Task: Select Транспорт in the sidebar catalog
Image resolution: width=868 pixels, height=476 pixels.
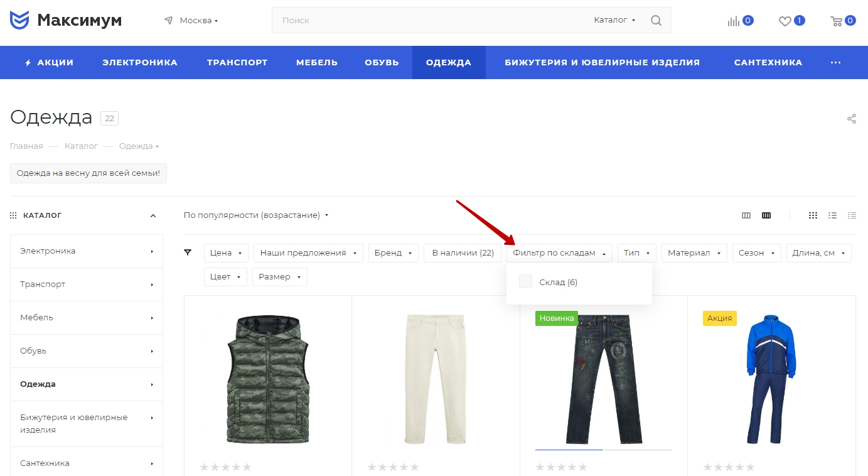Action: [x=87, y=284]
